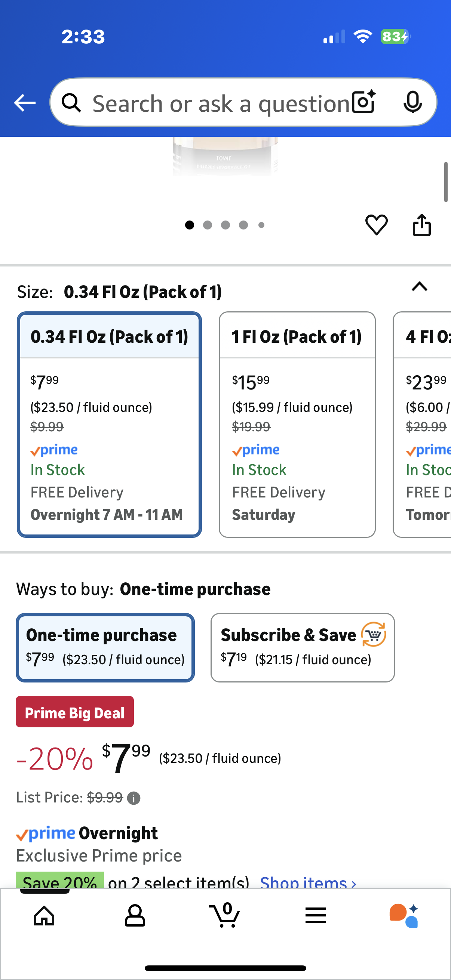The height and width of the screenshot is (980, 451).
Task: Select 0.34 Fl Oz size option
Action: 109,424
